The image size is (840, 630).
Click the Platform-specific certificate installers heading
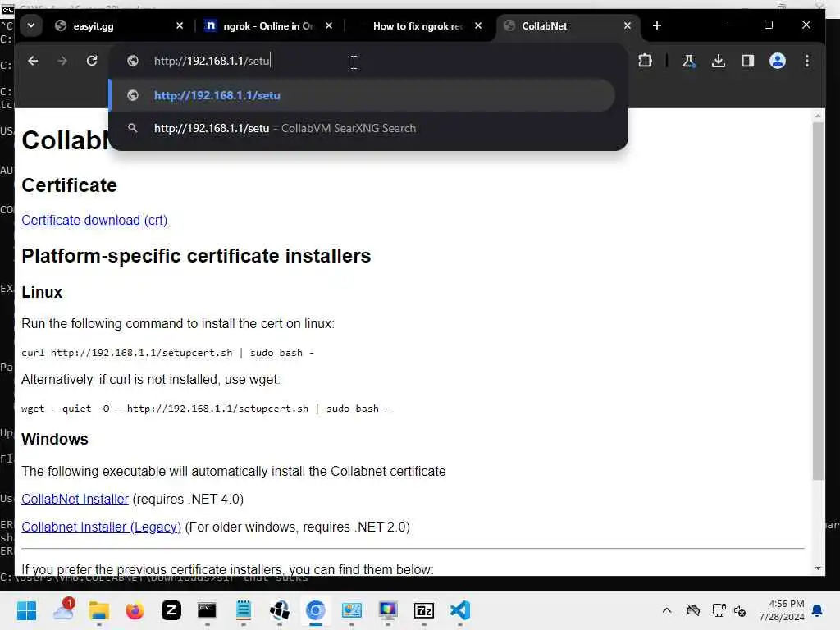click(196, 256)
